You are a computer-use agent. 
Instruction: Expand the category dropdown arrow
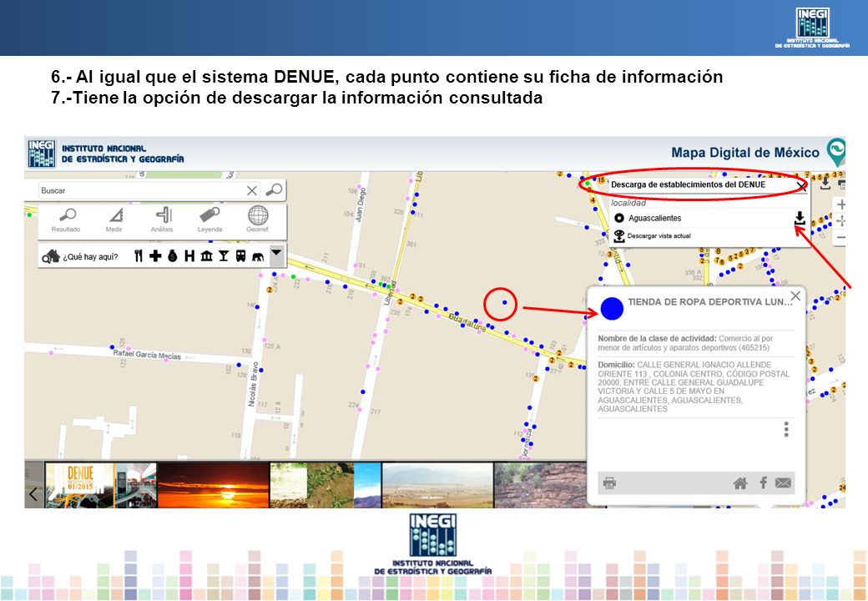pyautogui.click(x=276, y=254)
